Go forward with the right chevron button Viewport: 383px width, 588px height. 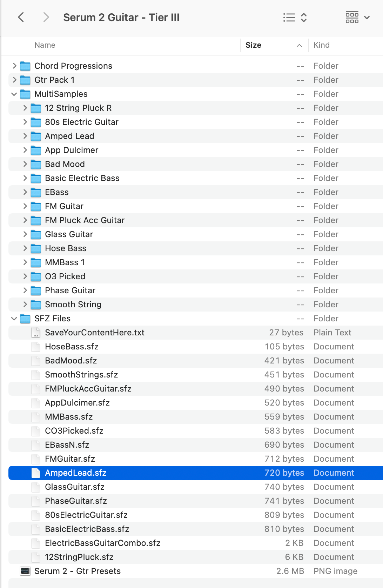46,17
